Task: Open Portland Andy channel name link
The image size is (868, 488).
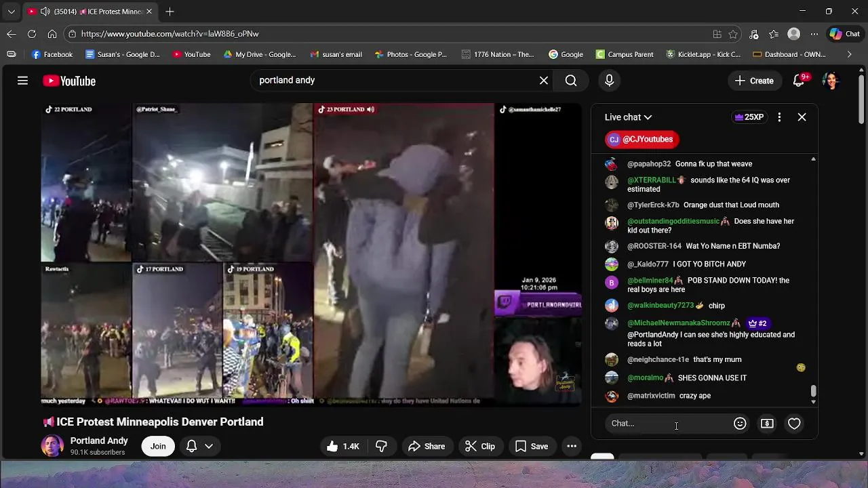Action: pos(99,441)
